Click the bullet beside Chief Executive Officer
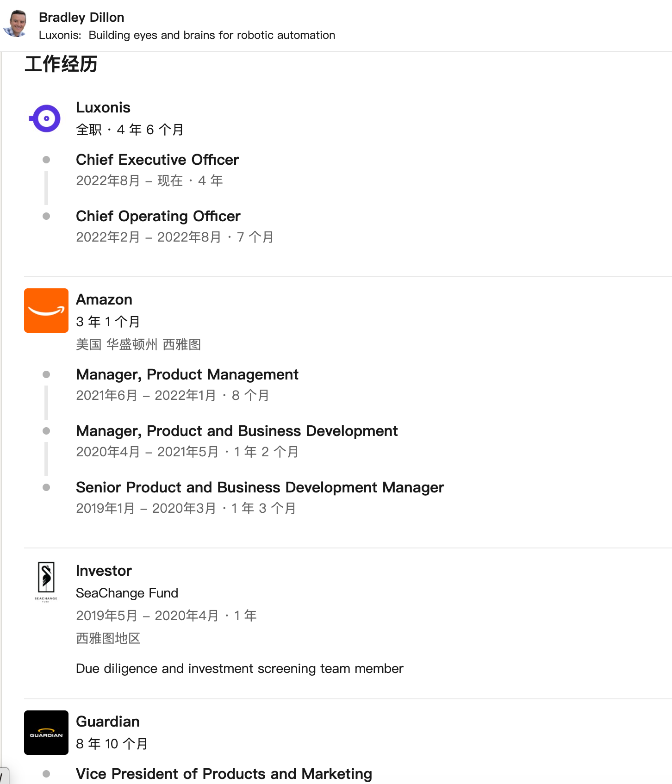 46,160
